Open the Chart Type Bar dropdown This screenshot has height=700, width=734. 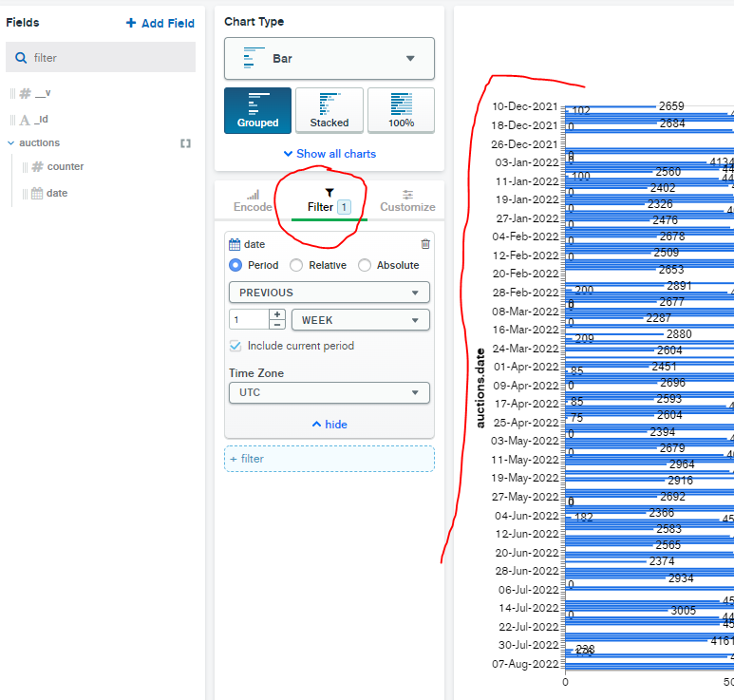pyautogui.click(x=329, y=58)
